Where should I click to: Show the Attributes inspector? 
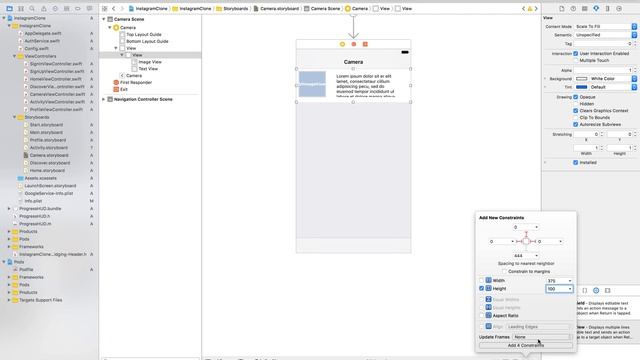point(596,8)
